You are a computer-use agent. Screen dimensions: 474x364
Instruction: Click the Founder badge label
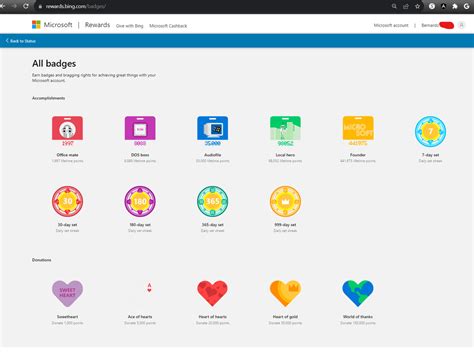358,155
